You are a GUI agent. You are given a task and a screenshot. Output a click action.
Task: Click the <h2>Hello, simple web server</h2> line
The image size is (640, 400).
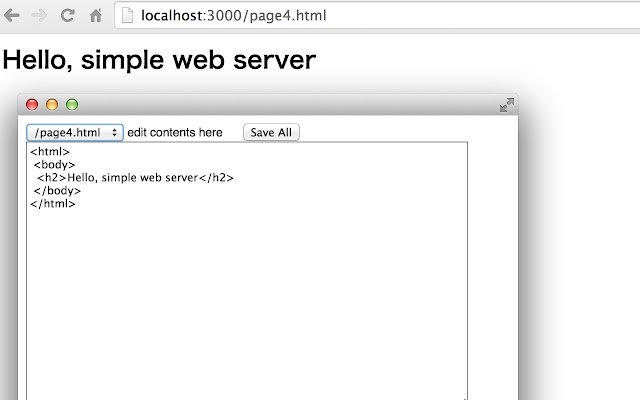point(135,178)
